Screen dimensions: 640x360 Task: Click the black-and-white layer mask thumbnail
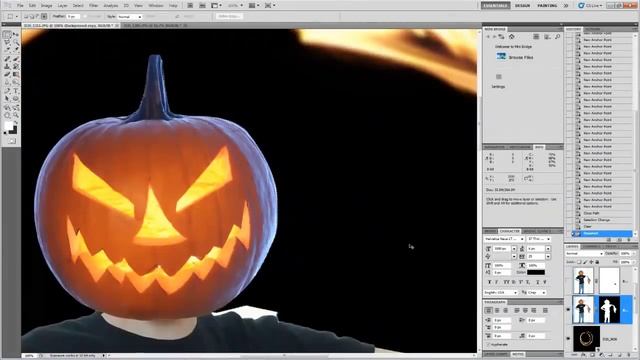pos(609,310)
